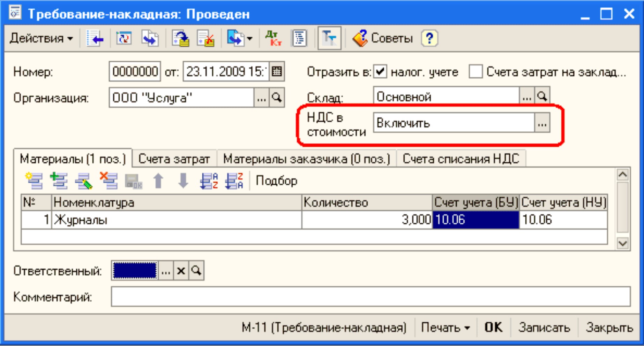Click the find-in-list toolbar icon with blue arrow
This screenshot has height=346, width=644.
(95, 38)
